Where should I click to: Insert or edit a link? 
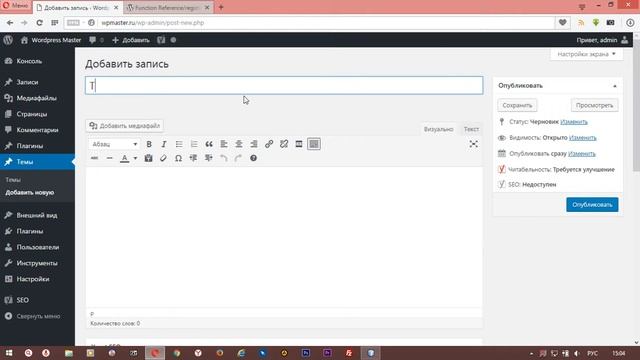coord(269,144)
